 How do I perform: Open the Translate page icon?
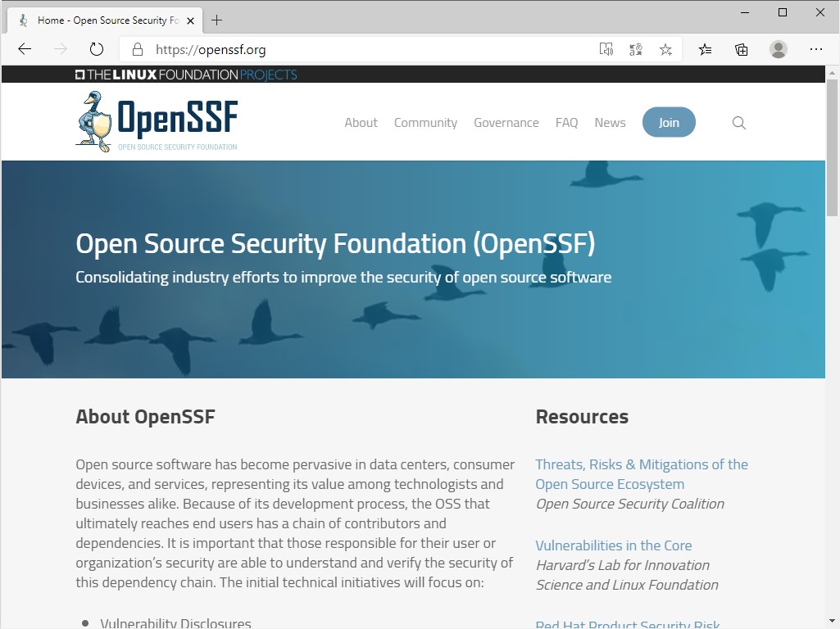coord(636,49)
